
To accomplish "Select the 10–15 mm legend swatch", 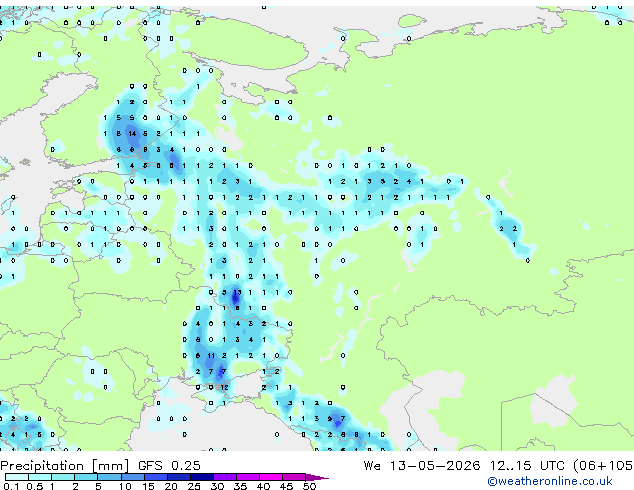I will 133,477.
